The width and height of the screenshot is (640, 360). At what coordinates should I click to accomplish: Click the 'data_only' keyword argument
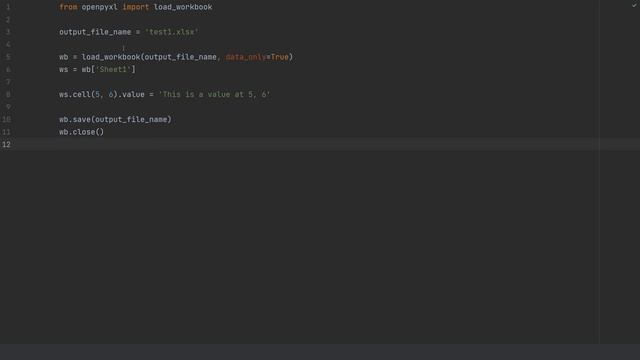[x=246, y=57]
